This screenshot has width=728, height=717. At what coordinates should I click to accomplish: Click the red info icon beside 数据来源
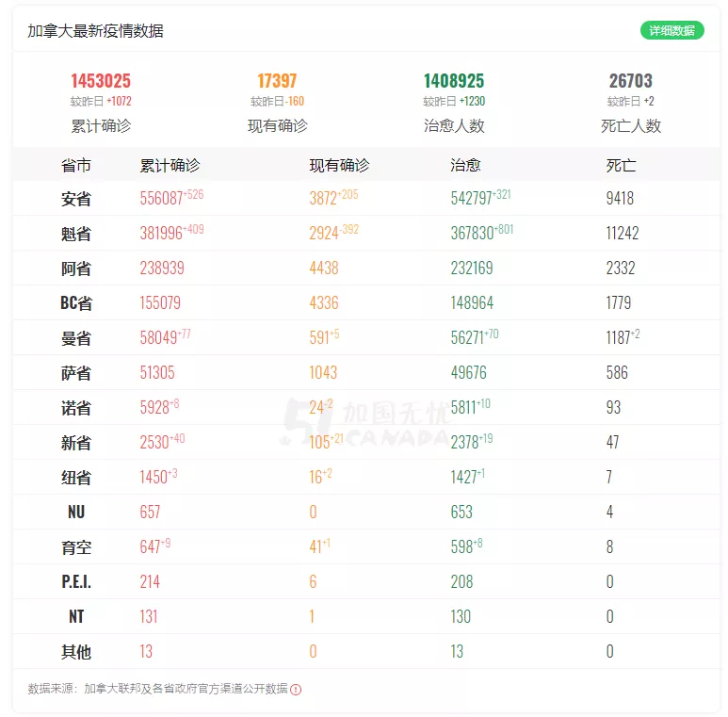click(296, 690)
